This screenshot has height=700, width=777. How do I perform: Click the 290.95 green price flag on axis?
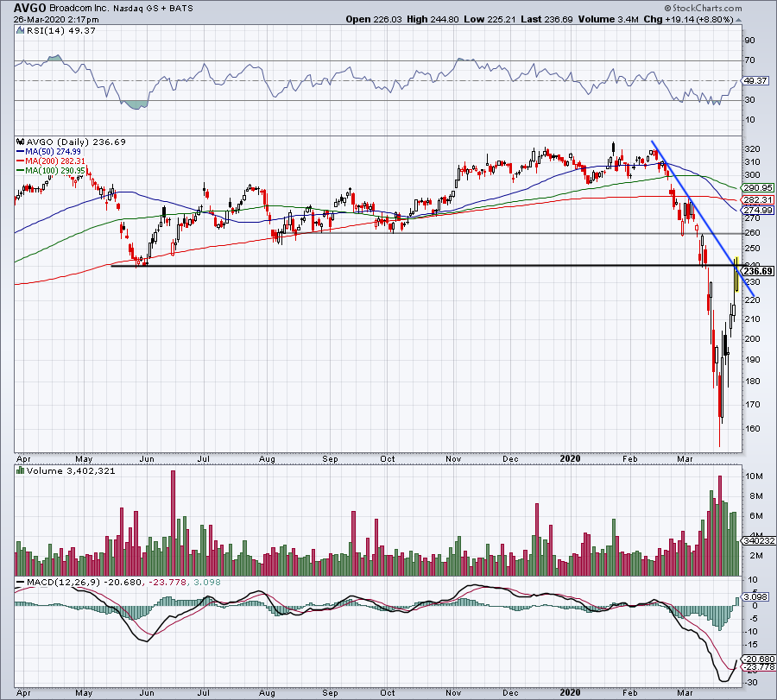757,188
